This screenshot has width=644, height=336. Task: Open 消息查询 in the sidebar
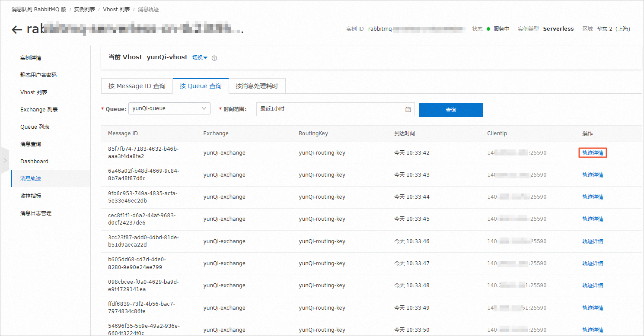(x=31, y=144)
